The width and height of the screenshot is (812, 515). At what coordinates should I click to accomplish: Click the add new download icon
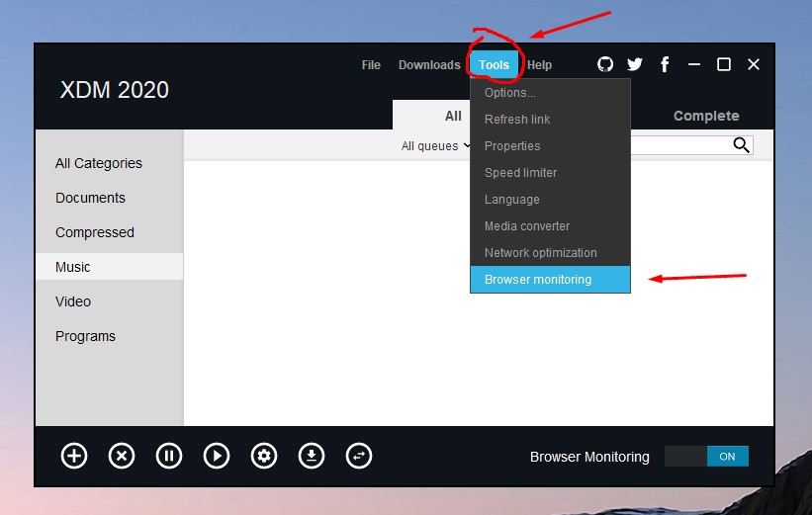(x=74, y=456)
